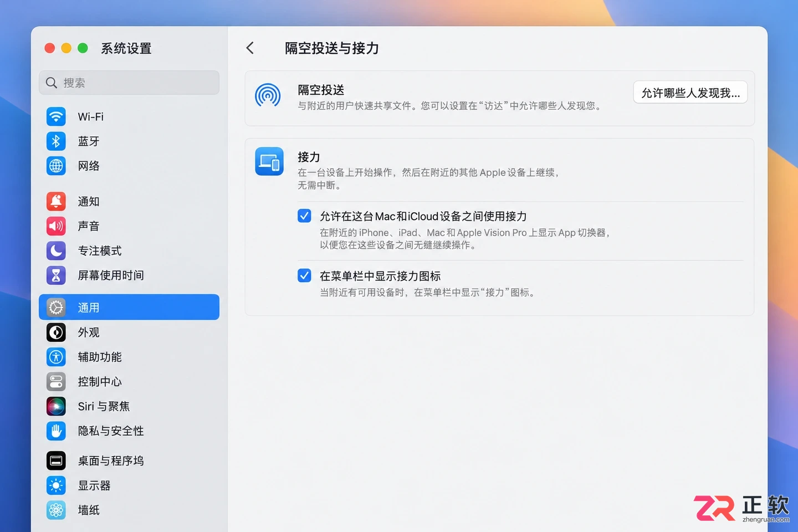Click the Bluetooth (蓝牙) icon
Image resolution: width=798 pixels, height=532 pixels.
(x=56, y=141)
